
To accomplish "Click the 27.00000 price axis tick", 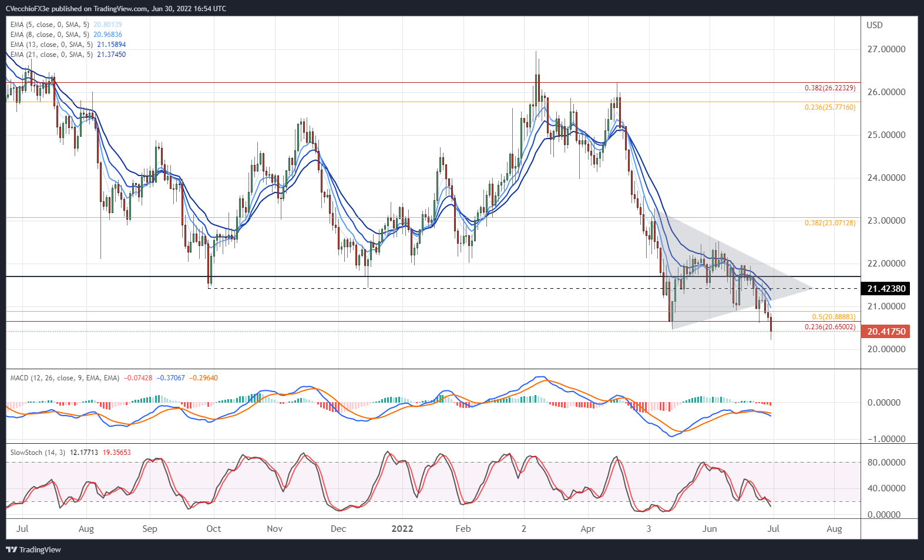I will [886, 49].
